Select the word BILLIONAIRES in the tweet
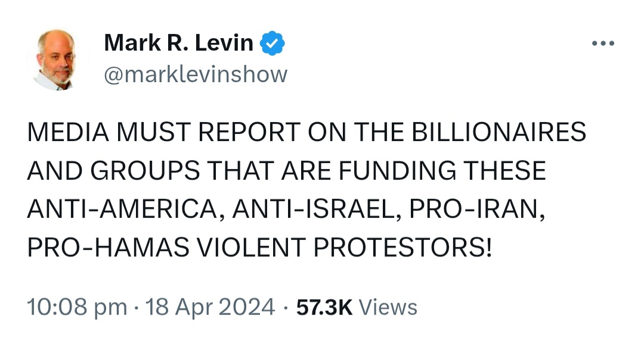This screenshot has width=644, height=343. 498,132
